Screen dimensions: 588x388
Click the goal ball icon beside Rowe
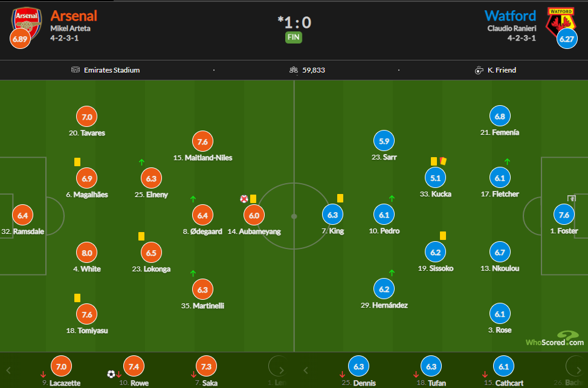pyautogui.click(x=111, y=374)
